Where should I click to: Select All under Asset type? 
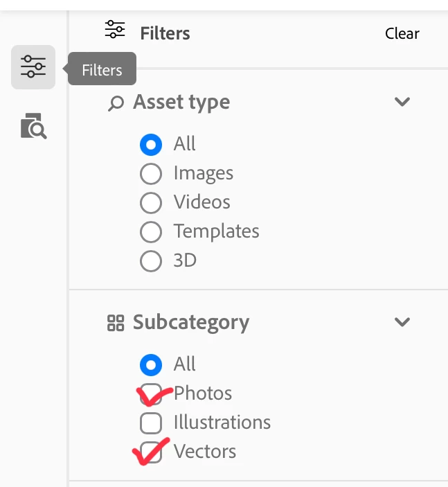tap(151, 145)
